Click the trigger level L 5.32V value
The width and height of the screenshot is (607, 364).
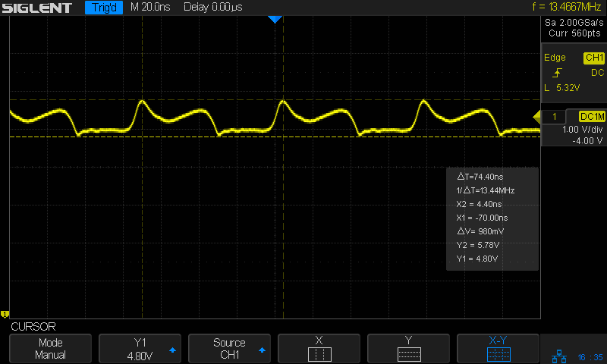pyautogui.click(x=562, y=88)
